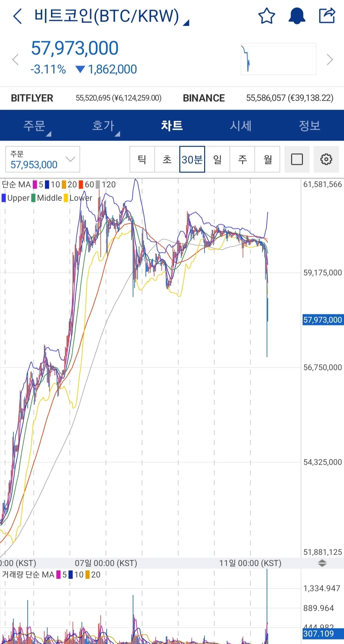The image size is (344, 644).
Task: Select the 주 weekly interval button
Action: 242,159
